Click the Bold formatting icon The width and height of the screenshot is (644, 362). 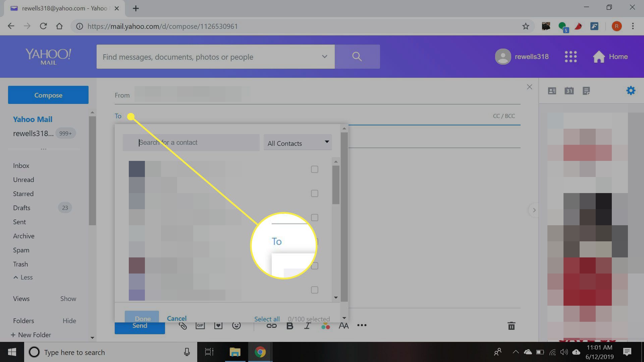pyautogui.click(x=289, y=326)
